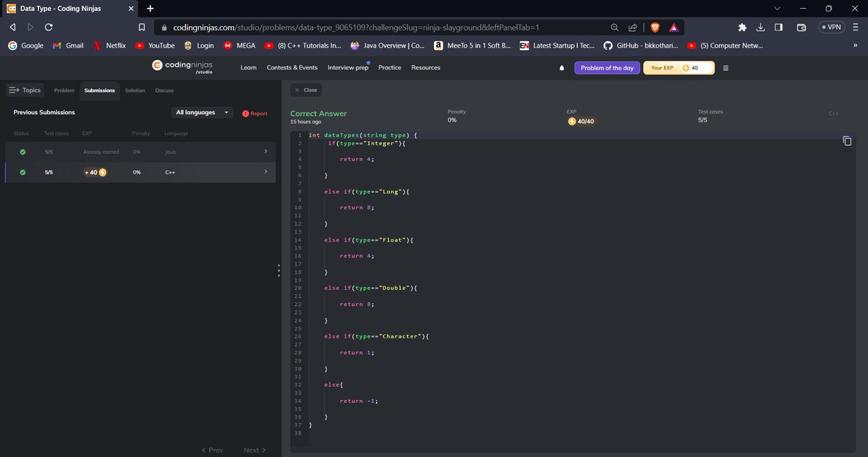Open the GitHub - bkkothari bookmark
Screen dimensions: 868x457
[x=641, y=46]
